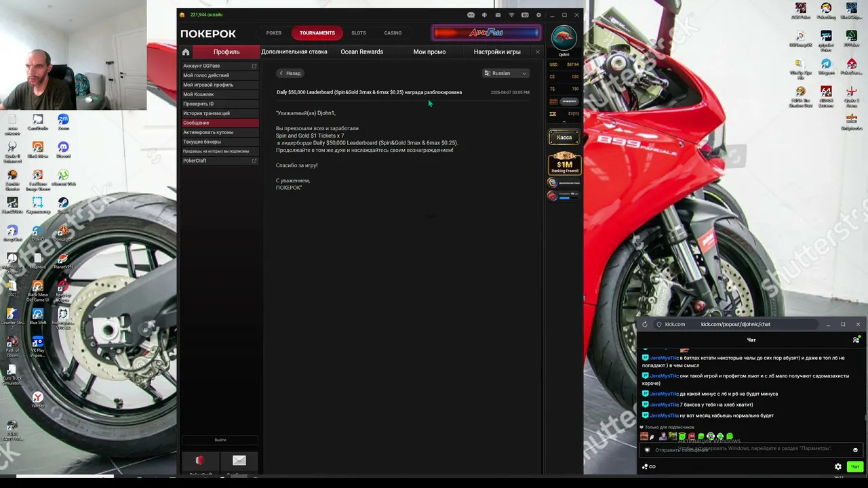
Task: Select the TOURNAMENTS section
Action: click(317, 33)
